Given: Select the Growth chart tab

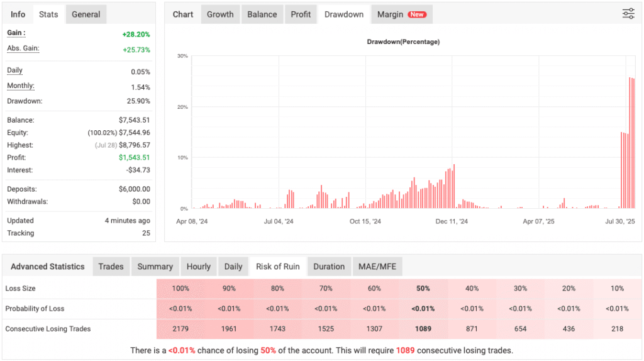Looking at the screenshot, I should [x=220, y=14].
